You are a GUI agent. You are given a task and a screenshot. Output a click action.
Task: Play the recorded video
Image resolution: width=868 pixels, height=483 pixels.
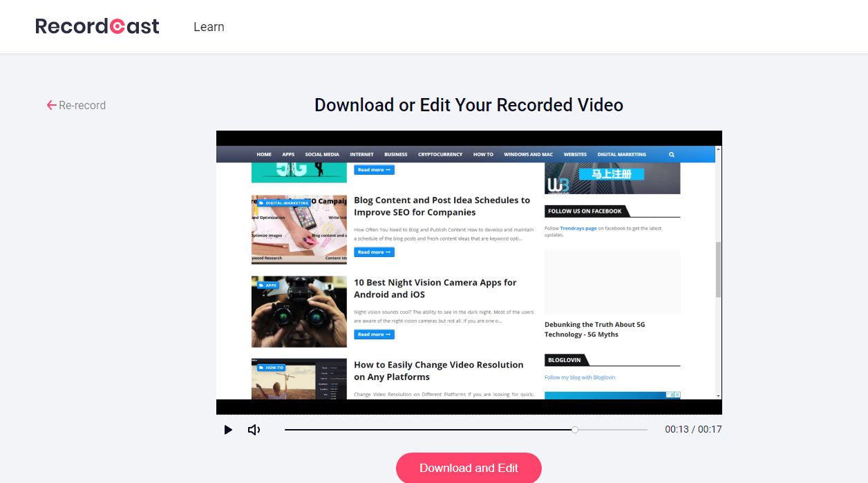[x=228, y=430]
